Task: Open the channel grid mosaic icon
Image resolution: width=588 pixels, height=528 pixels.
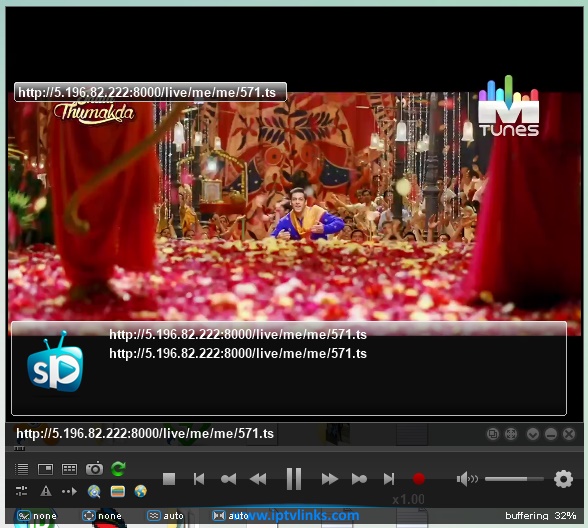Action: [x=69, y=469]
